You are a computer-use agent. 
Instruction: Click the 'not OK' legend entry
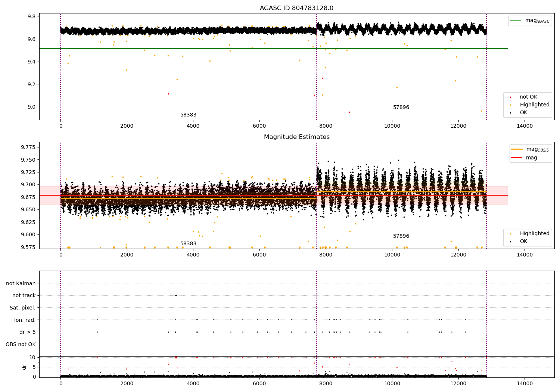(528, 97)
